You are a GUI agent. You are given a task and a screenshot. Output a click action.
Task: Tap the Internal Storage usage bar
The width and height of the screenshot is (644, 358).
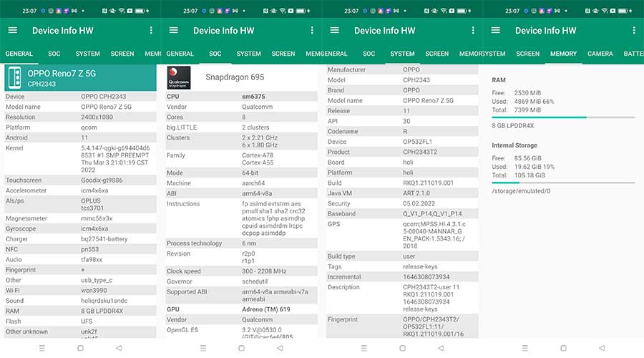click(564, 183)
